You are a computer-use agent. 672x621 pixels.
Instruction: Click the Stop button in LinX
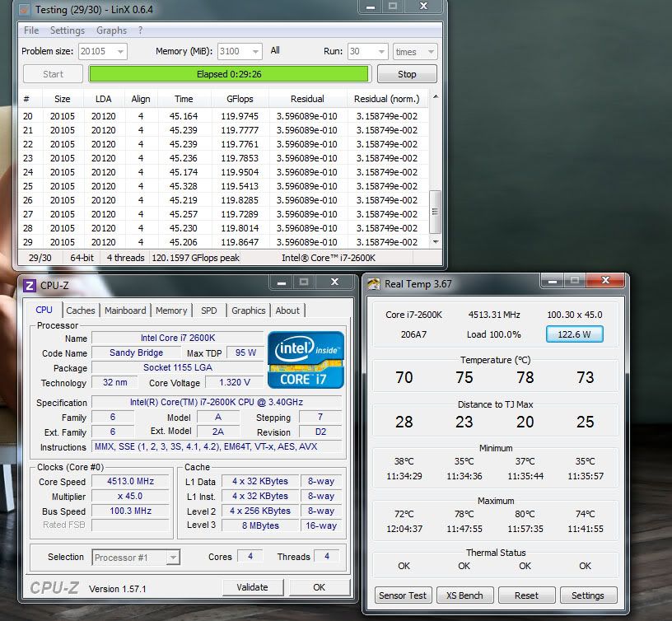407,74
